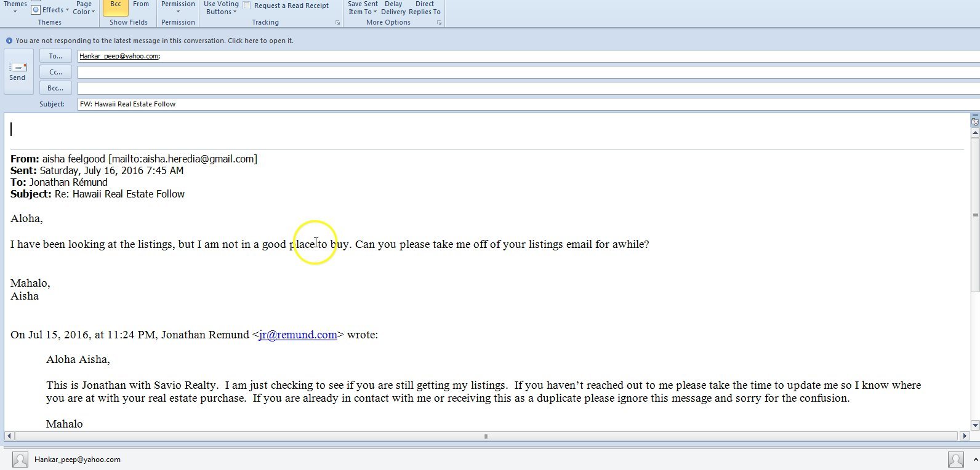Click the 'From: aisha feelgood' header line
The image size is (980, 470).
[134, 159]
